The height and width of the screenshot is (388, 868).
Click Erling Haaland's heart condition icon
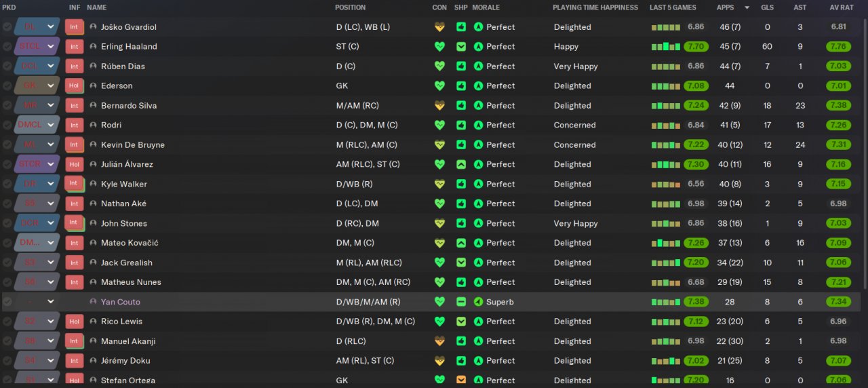pyautogui.click(x=439, y=47)
